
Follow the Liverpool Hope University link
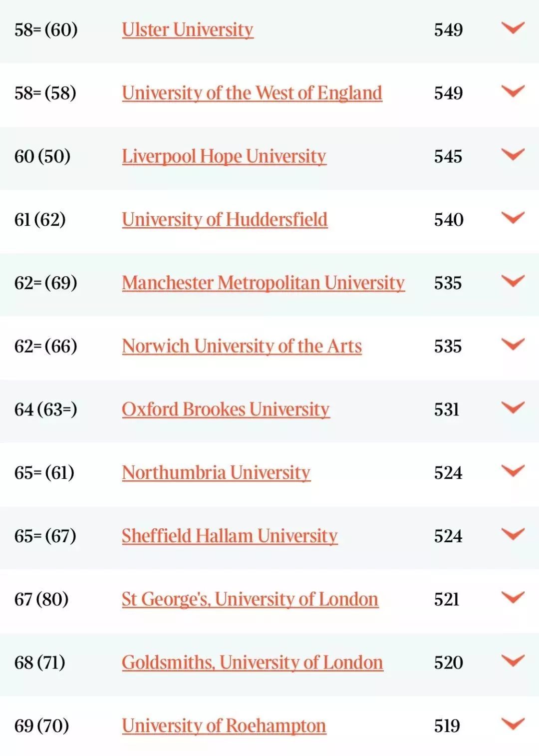[x=224, y=157]
